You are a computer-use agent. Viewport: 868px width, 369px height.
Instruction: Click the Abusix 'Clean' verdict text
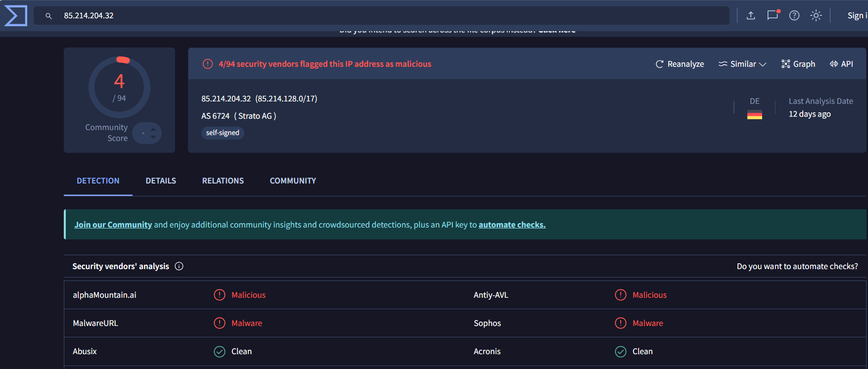241,351
